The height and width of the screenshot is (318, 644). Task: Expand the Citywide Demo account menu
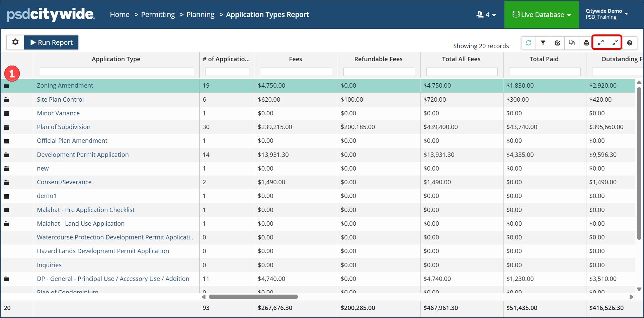coord(607,14)
